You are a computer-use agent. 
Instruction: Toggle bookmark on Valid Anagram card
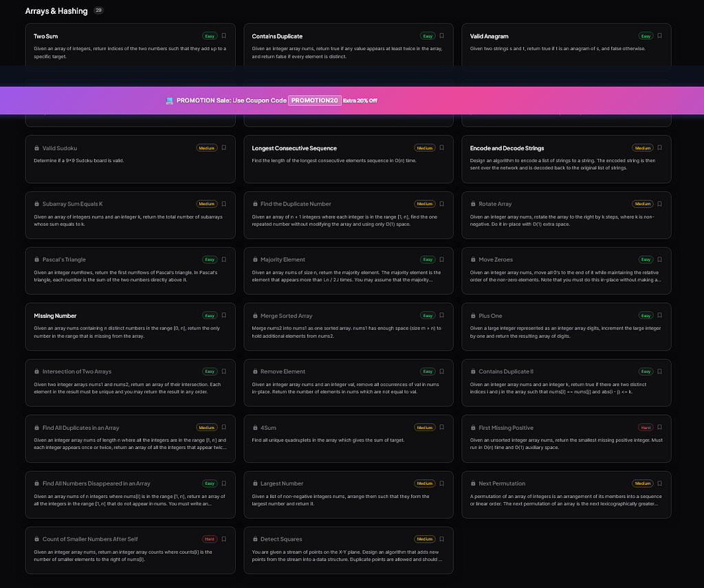point(659,36)
